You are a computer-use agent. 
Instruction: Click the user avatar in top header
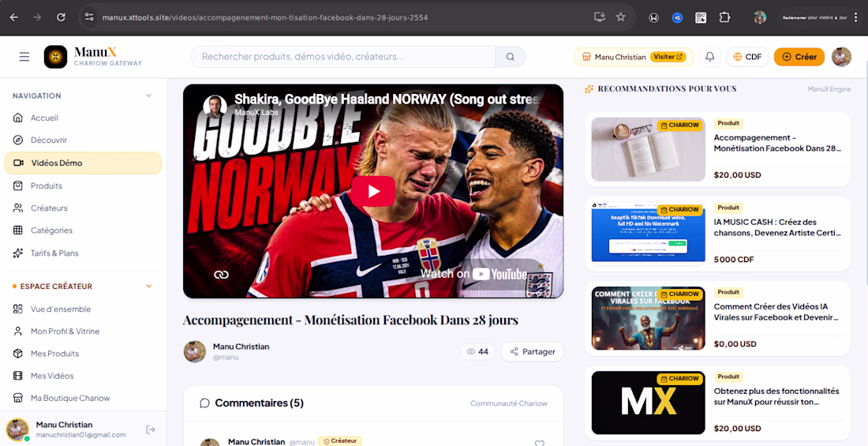point(841,57)
